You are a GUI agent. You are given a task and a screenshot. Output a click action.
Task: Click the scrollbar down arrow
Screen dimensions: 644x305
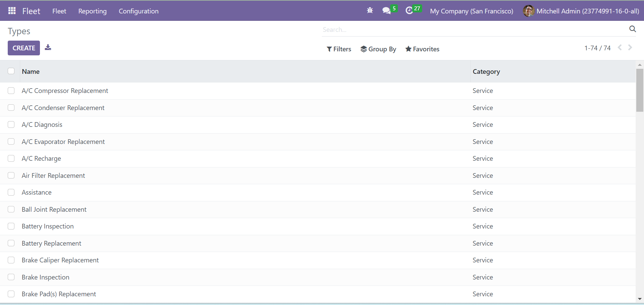(x=640, y=299)
